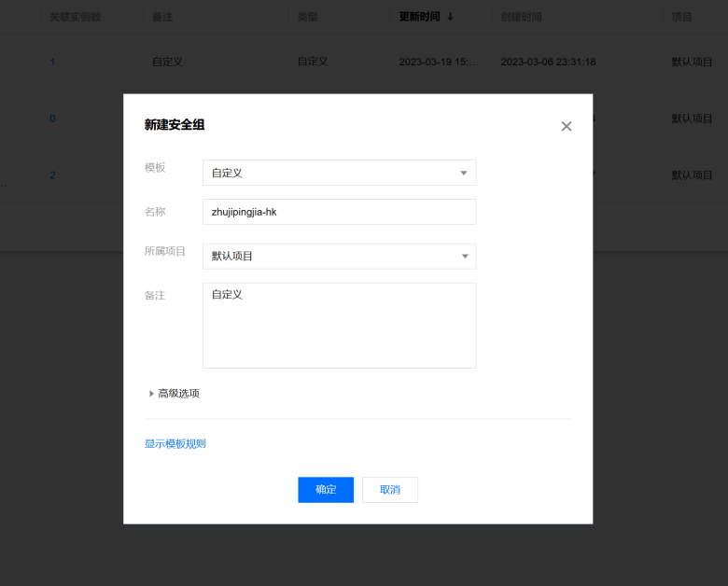Open instance count 2 link in third row
Viewport: 728px width, 586px height.
pyautogui.click(x=52, y=175)
